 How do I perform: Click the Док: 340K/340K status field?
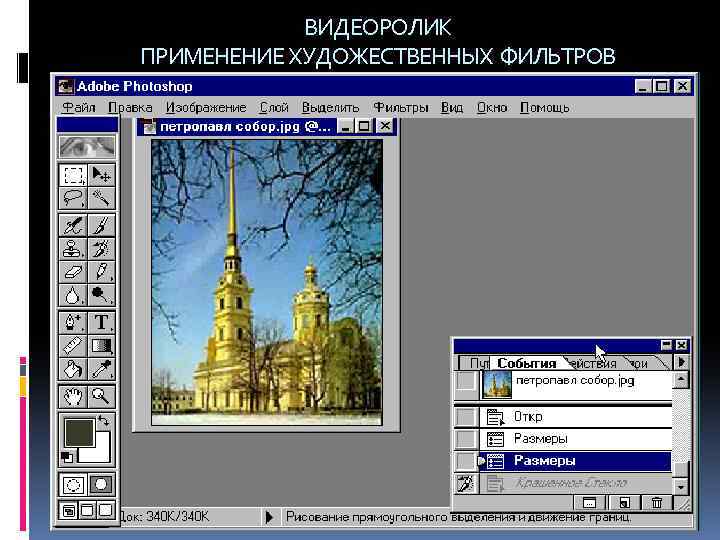[189, 517]
